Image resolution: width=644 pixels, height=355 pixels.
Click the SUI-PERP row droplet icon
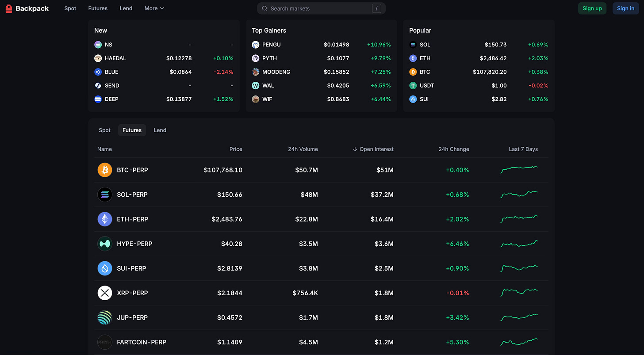coord(105,268)
